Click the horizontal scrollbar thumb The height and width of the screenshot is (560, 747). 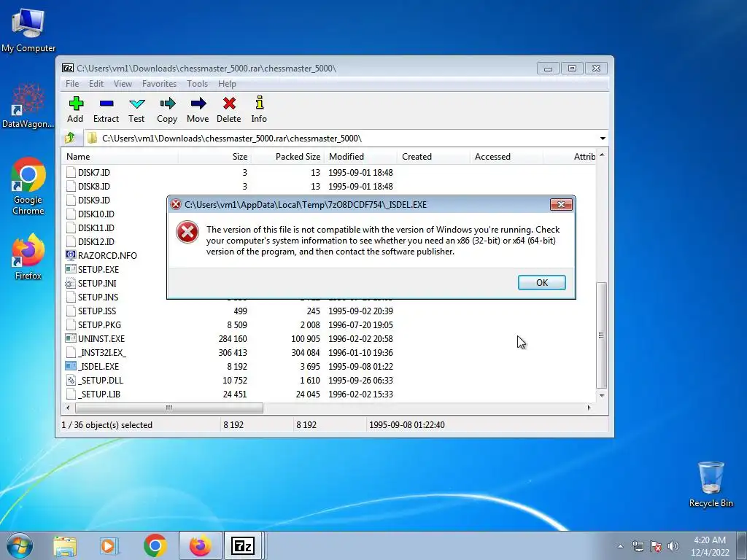tap(169, 408)
